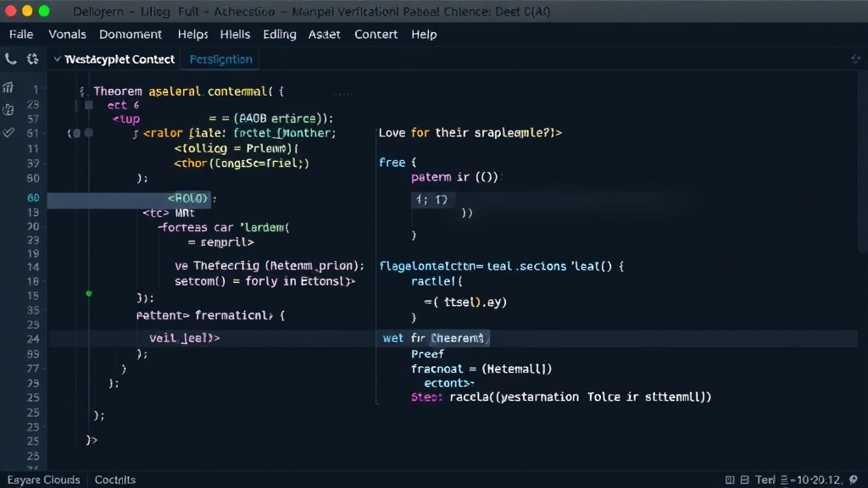Click the highlighted <ROLO> token on line 60
The width and height of the screenshot is (868, 488).
[x=188, y=198]
